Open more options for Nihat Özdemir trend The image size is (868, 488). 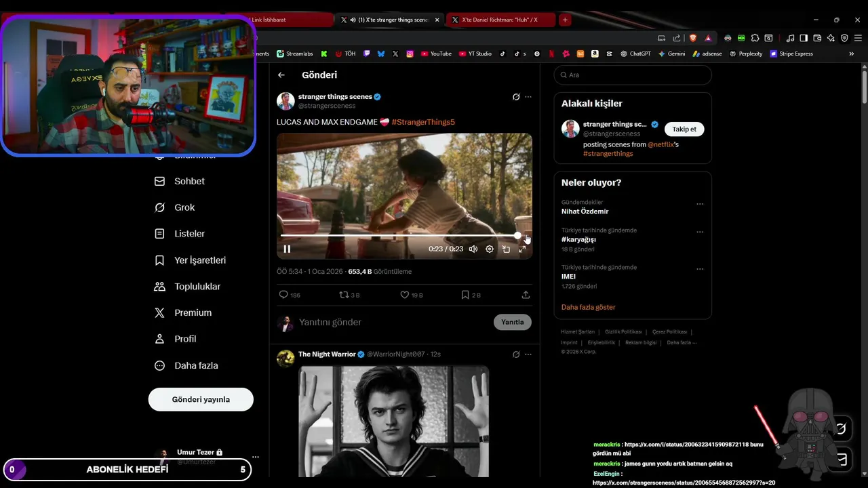(700, 204)
